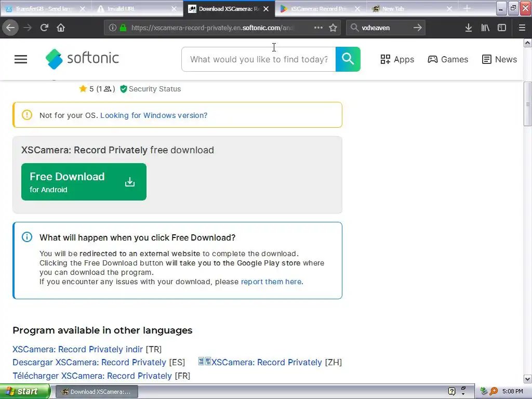Click the green padlock security icon
The width and height of the screenshot is (532, 399).
coord(123,28)
